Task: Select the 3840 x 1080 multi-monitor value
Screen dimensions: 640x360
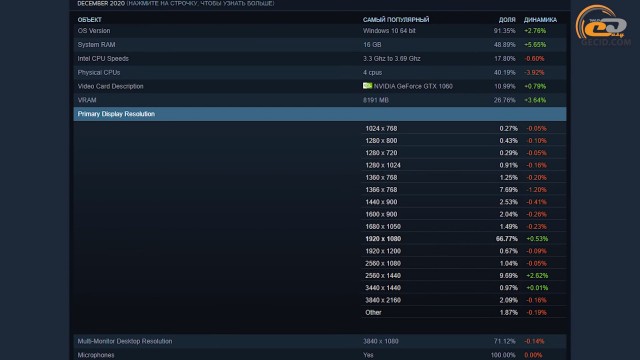Action: point(381,341)
